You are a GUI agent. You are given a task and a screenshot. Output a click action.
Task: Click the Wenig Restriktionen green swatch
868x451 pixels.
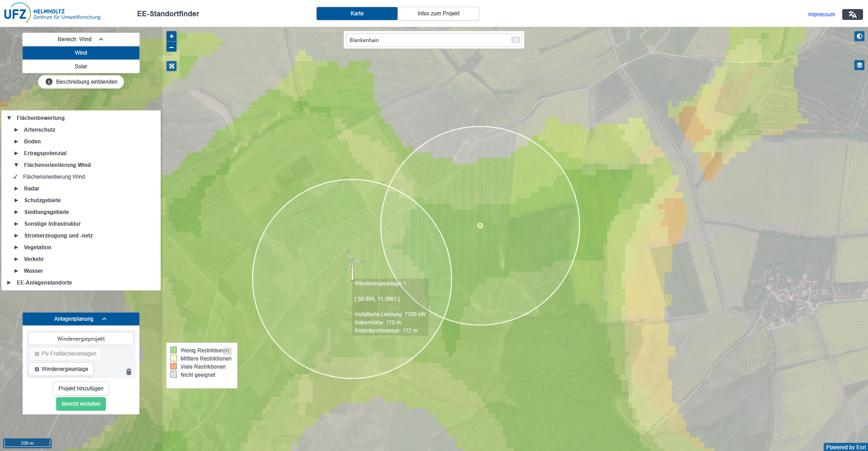click(x=174, y=350)
